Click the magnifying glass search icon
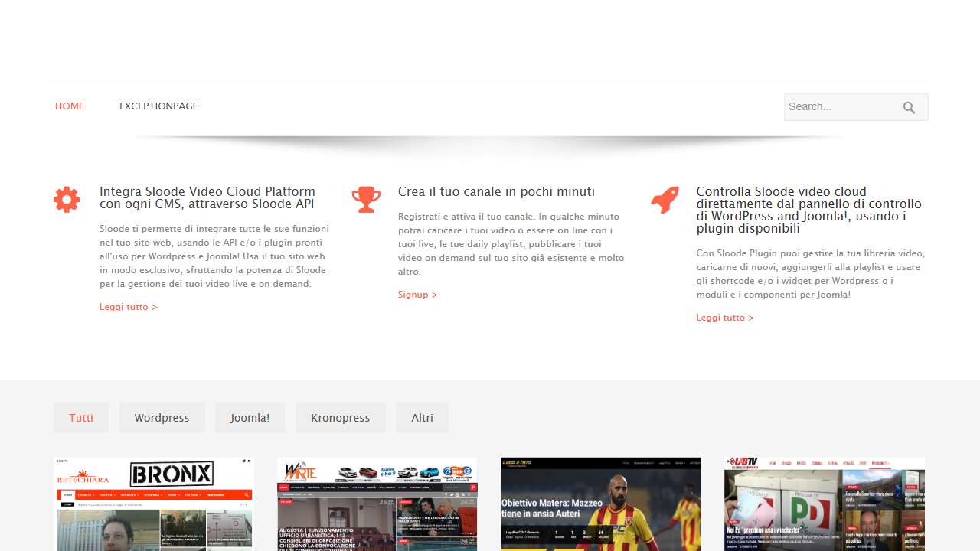Screen dimensions: 980x551 click(x=909, y=108)
